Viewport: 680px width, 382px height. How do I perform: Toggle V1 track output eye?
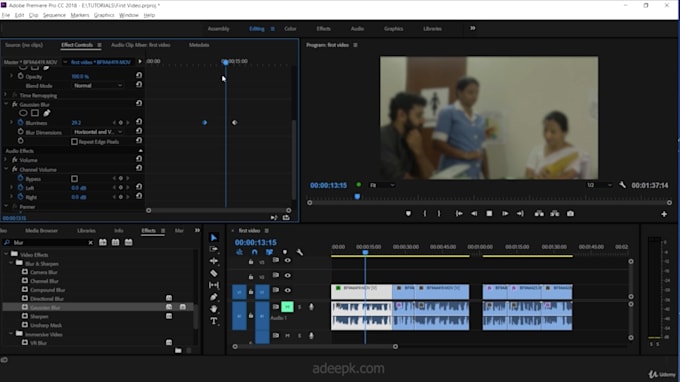288,290
